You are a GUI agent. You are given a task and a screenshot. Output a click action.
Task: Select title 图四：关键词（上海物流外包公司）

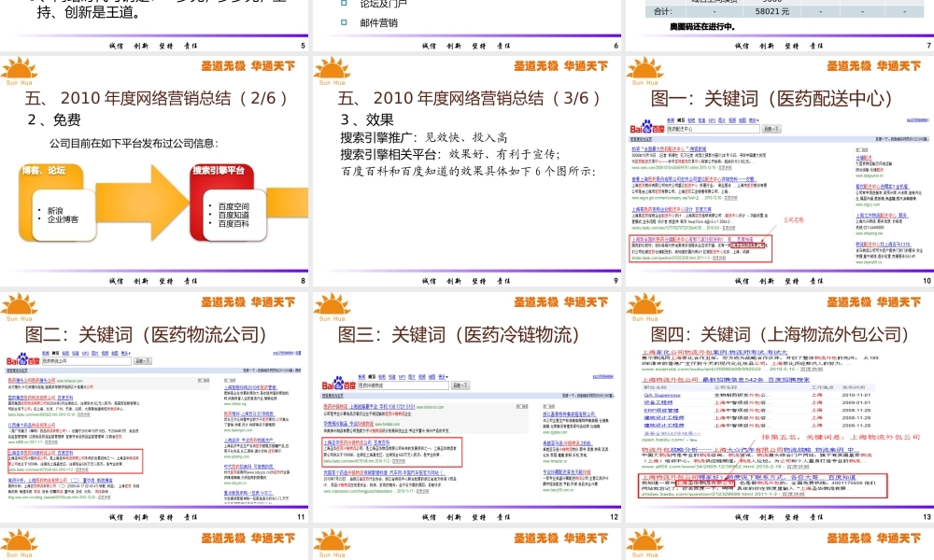pos(780,334)
